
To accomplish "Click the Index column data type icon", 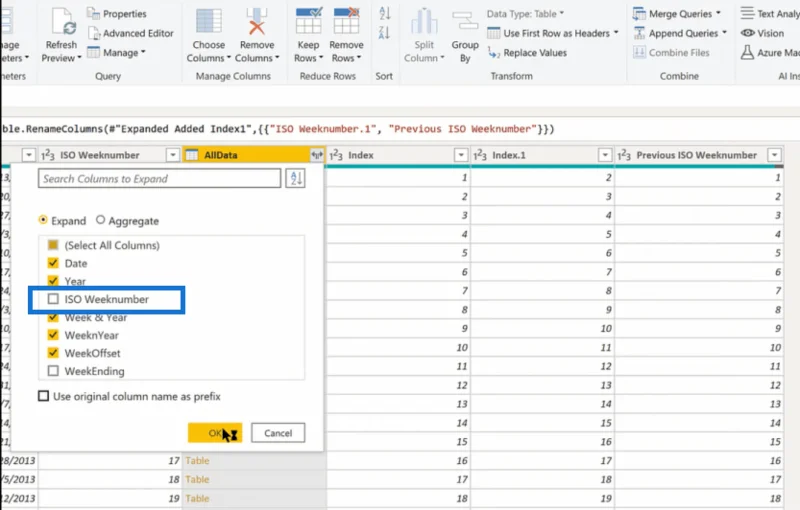I will click(336, 155).
